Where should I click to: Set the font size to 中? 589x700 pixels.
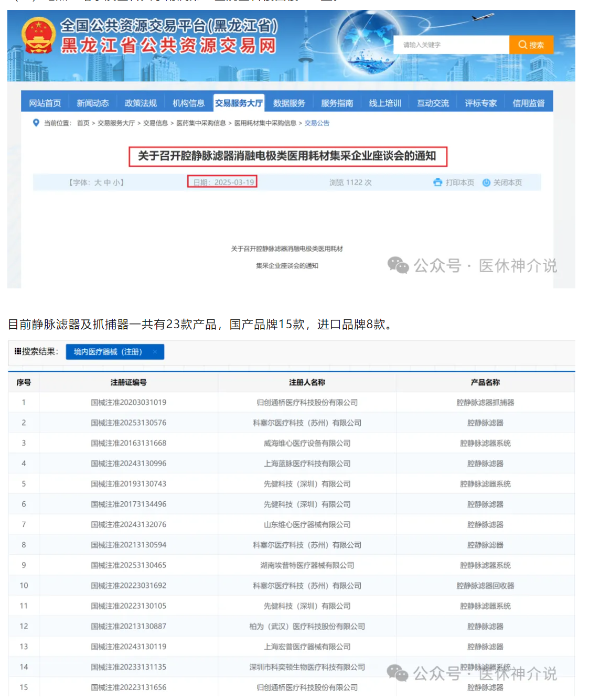pos(107,182)
